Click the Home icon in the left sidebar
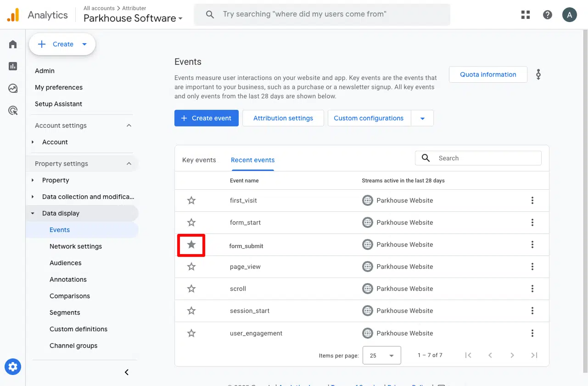The width and height of the screenshot is (588, 386). pos(12,44)
